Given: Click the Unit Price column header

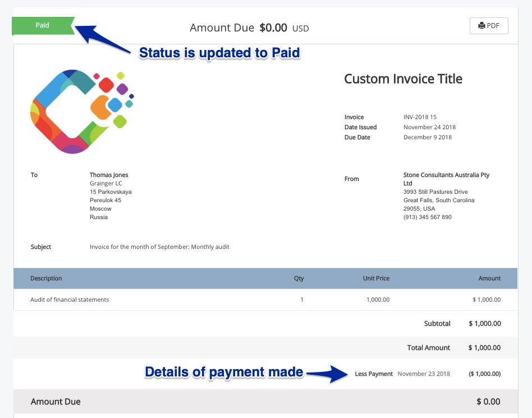Looking at the screenshot, I should pyautogui.click(x=376, y=279).
